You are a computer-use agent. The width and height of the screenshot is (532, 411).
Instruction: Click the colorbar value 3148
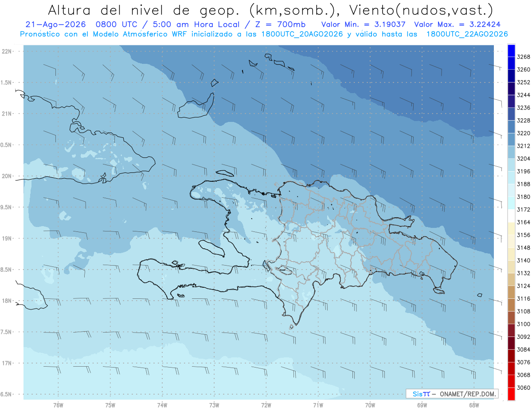point(523,247)
